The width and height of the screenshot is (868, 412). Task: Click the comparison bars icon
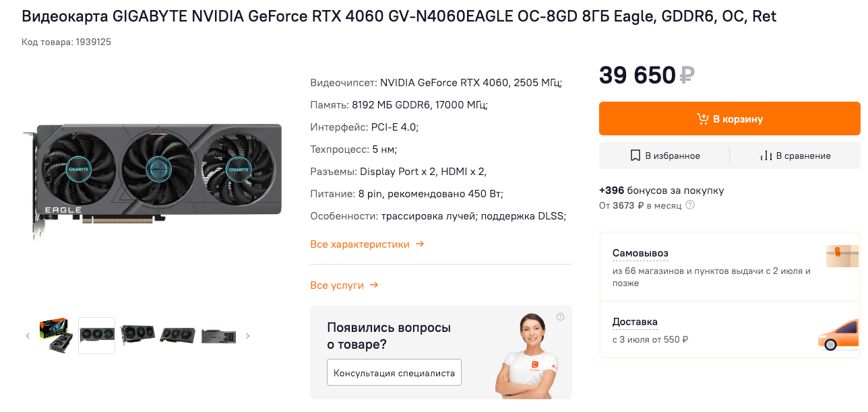(x=766, y=156)
